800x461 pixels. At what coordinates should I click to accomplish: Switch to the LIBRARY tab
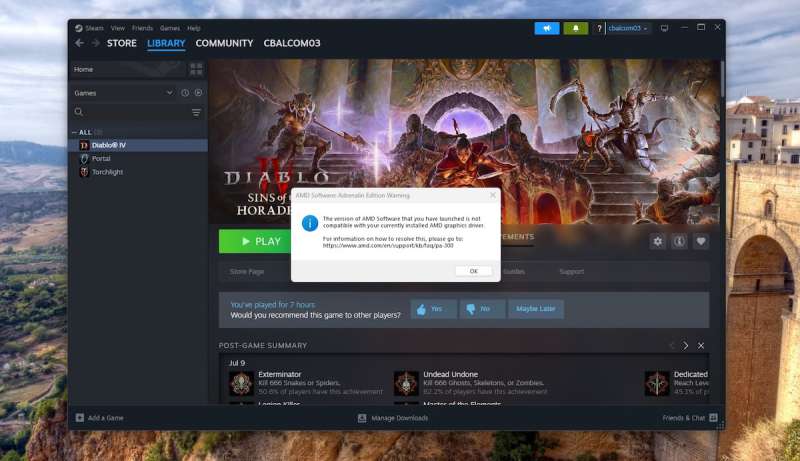pyautogui.click(x=166, y=43)
